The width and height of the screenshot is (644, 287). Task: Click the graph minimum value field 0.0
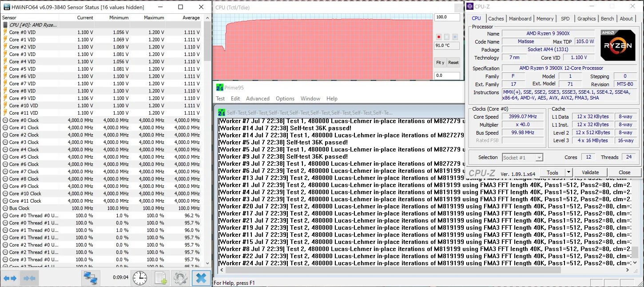(x=447, y=76)
